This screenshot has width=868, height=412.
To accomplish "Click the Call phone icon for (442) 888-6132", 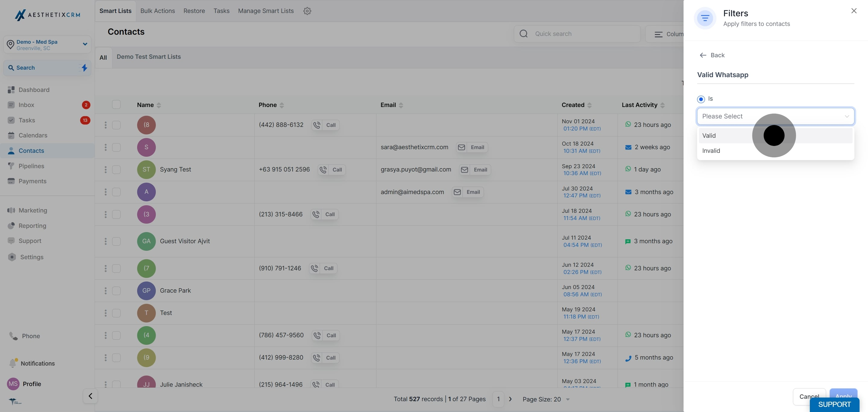I will pos(317,125).
